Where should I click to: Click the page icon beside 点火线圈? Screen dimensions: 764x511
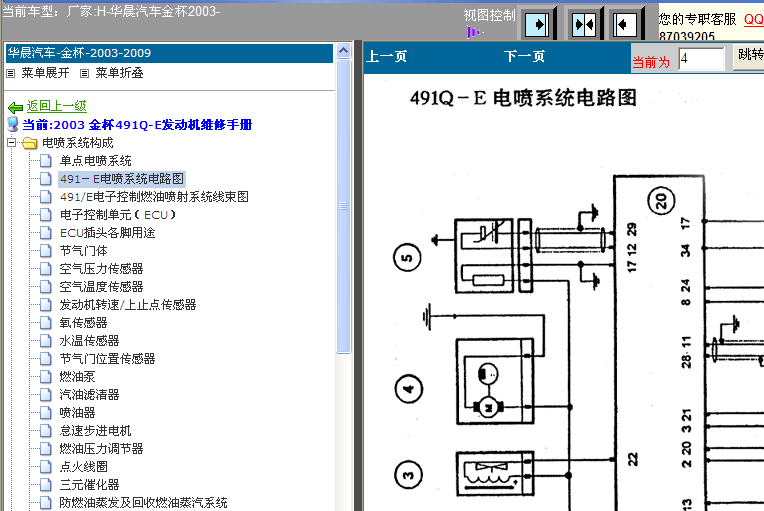pos(46,467)
